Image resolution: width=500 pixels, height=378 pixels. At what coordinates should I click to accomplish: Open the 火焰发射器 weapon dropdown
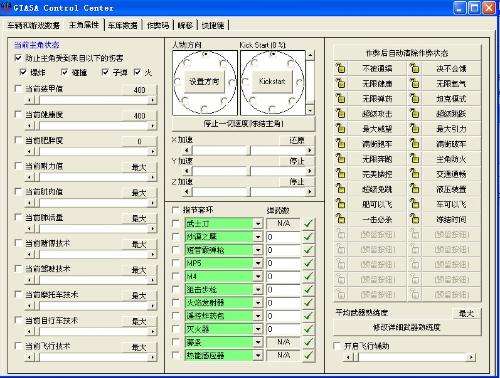pos(258,303)
